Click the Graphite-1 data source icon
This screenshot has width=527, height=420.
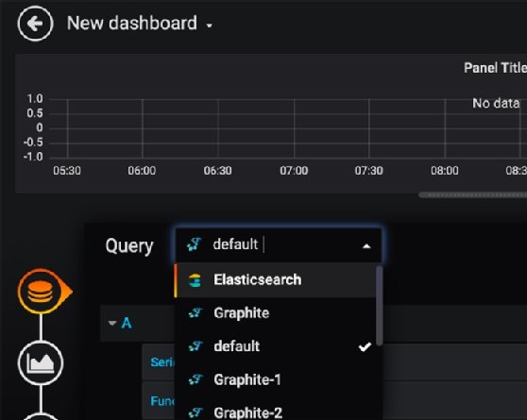click(x=195, y=379)
